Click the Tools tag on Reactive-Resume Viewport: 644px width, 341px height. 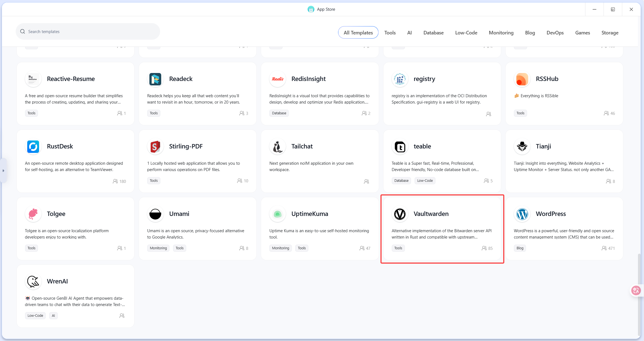[x=31, y=113]
